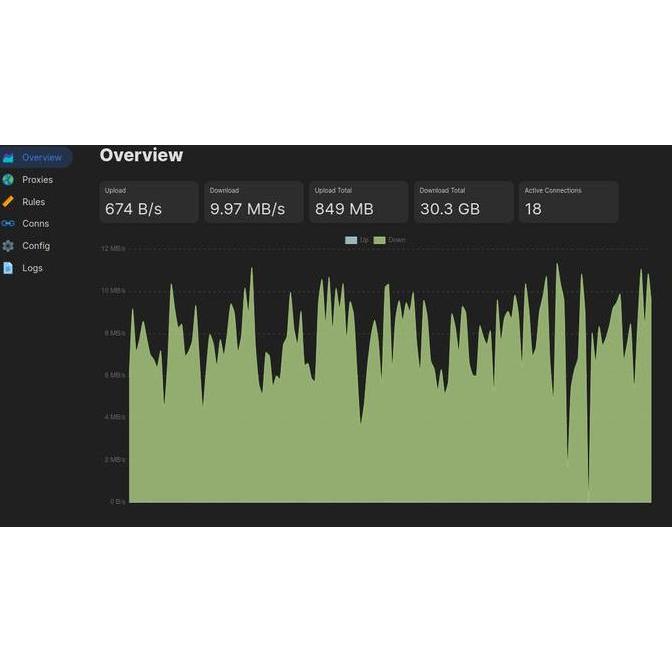Click the Upload speed card showing 674 B/s
672x672 pixels.
[x=148, y=202]
